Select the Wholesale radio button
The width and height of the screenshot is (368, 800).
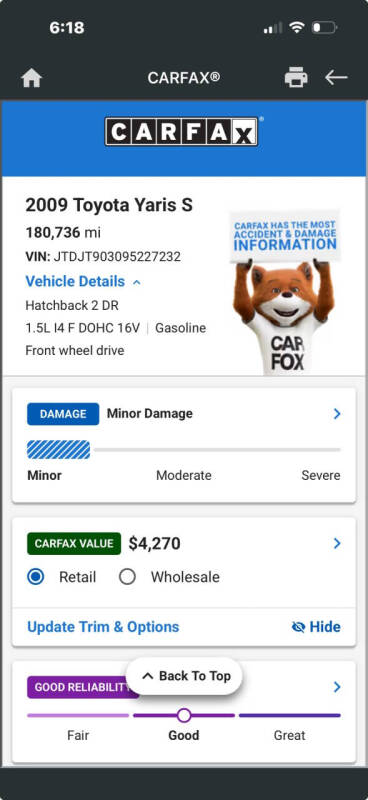click(x=127, y=577)
